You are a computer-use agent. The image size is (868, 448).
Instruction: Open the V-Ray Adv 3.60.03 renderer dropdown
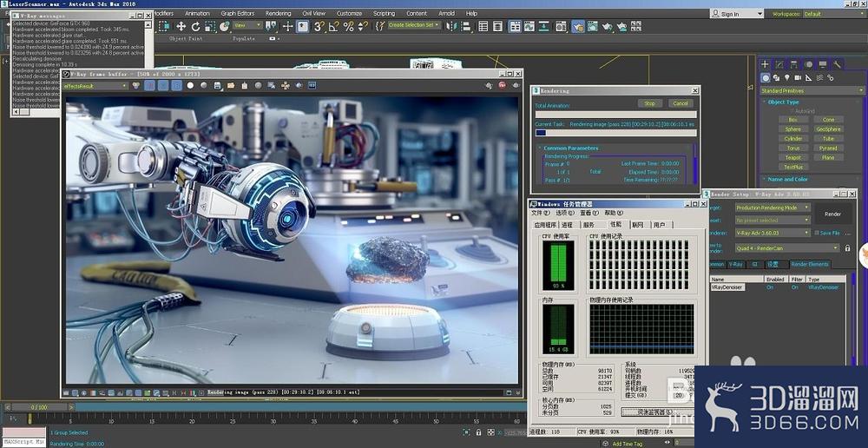[773, 234]
